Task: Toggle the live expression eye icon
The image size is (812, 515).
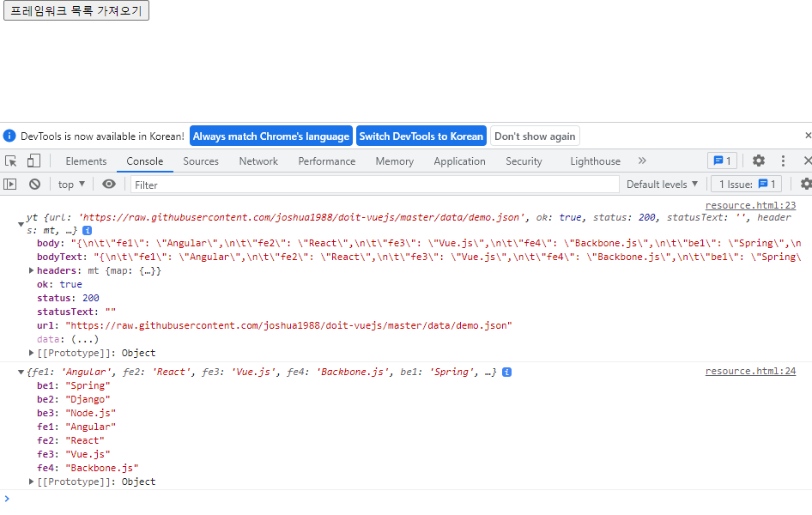Action: 109,185
